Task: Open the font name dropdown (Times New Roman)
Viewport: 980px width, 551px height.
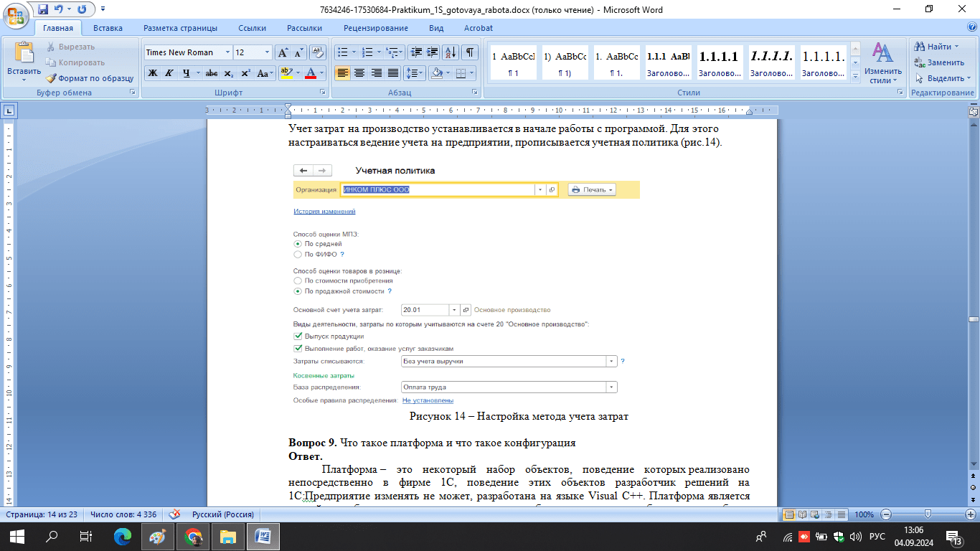Action: [x=227, y=52]
